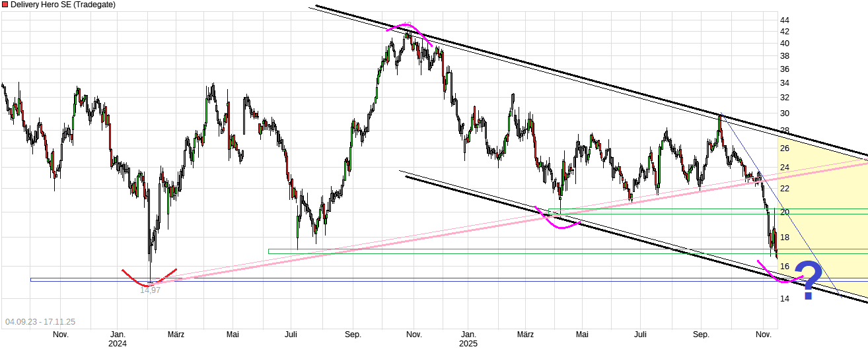Click the 26 price axis label
The image size is (868, 353).
(784, 148)
